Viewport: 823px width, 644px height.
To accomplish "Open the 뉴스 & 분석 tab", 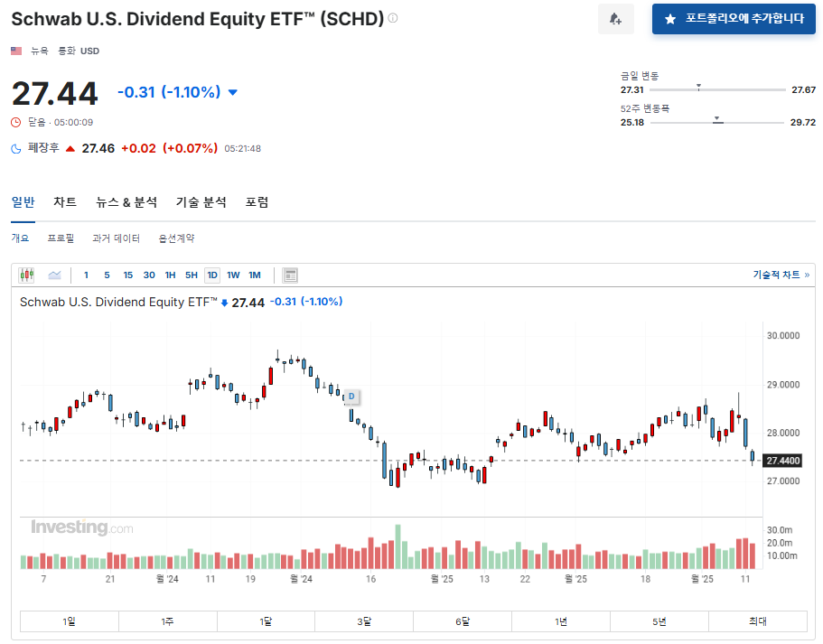I will [x=126, y=202].
